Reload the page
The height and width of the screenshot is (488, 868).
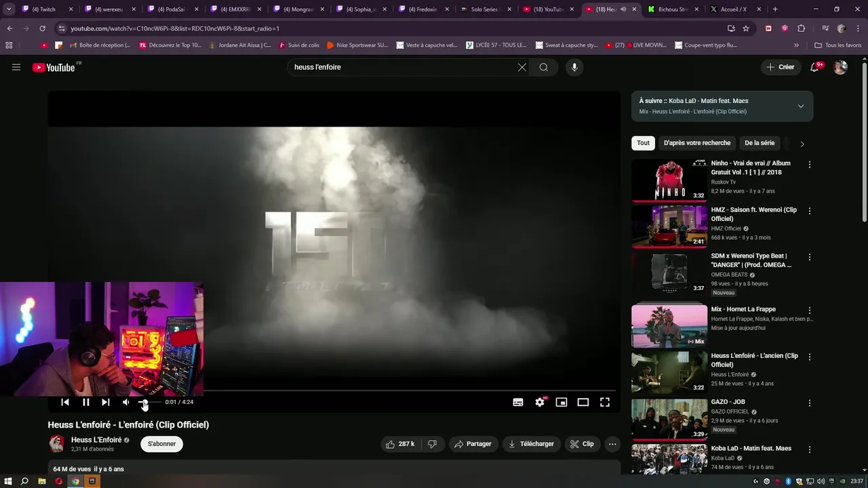(x=42, y=28)
